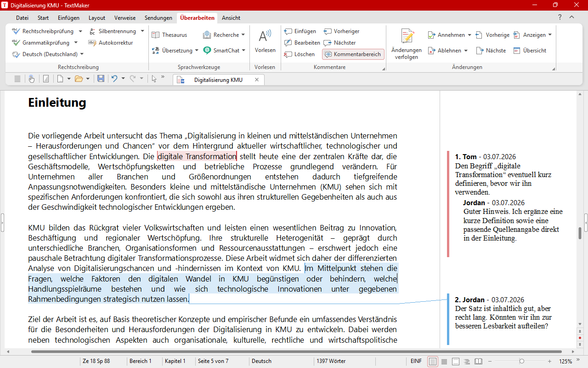
Task: Click the zoom in plus button
Action: click(549, 361)
